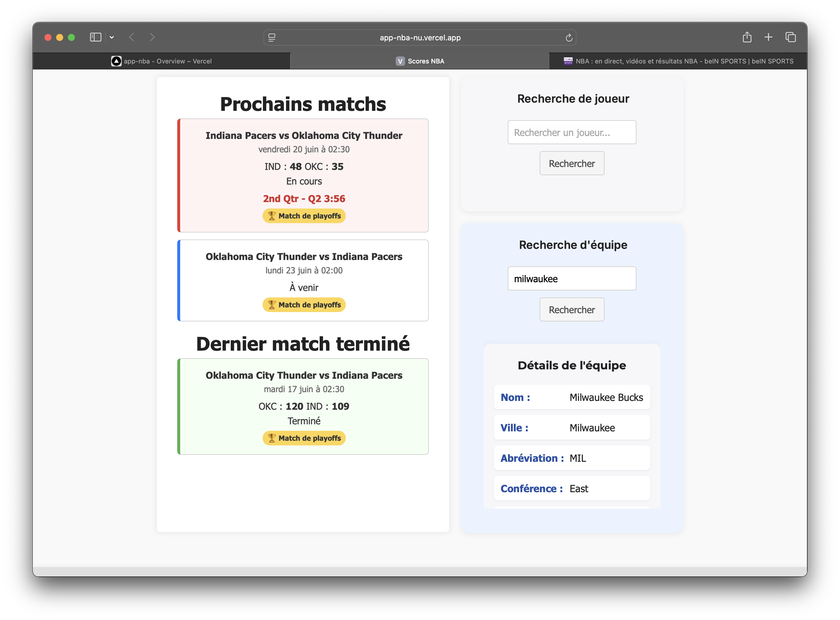Image resolution: width=840 pixels, height=620 pixels.
Task: Switch to the app-nba Overview Vercel tab
Action: (x=161, y=61)
